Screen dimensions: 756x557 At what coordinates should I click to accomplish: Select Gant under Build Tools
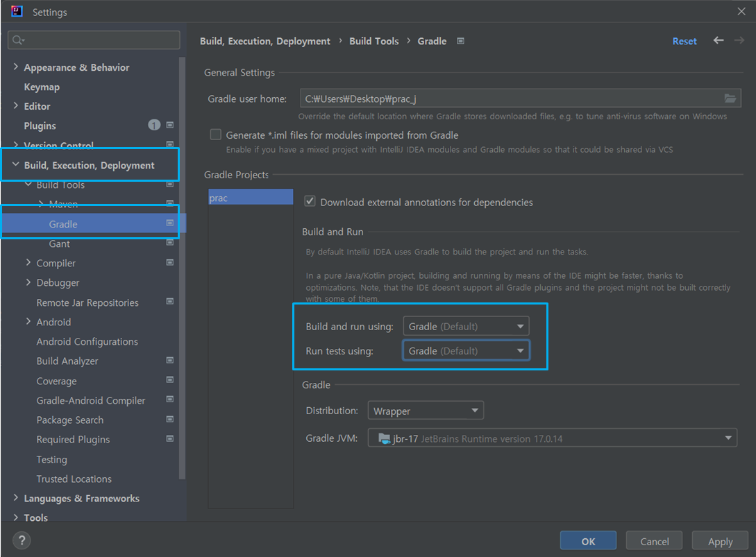59,243
